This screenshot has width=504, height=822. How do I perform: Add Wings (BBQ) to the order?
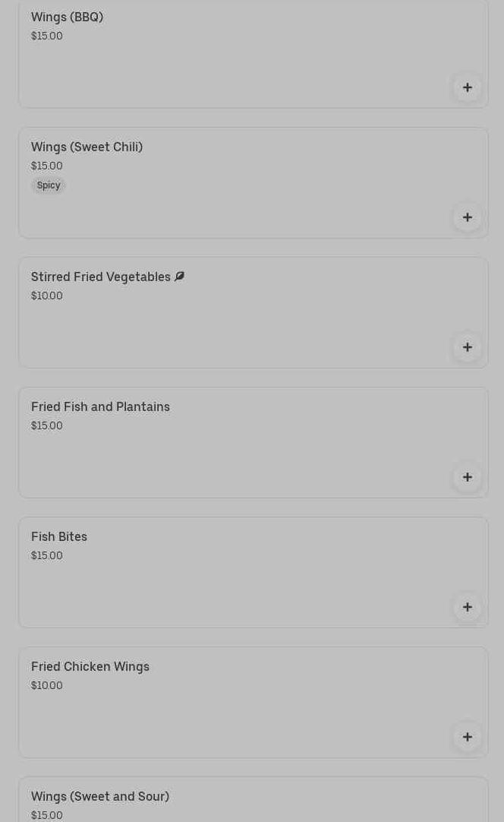(468, 87)
